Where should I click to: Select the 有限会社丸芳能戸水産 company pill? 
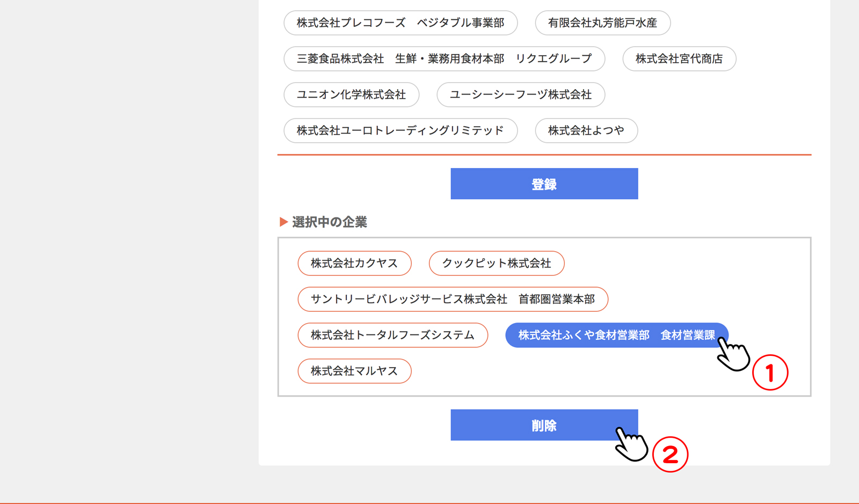click(x=602, y=23)
